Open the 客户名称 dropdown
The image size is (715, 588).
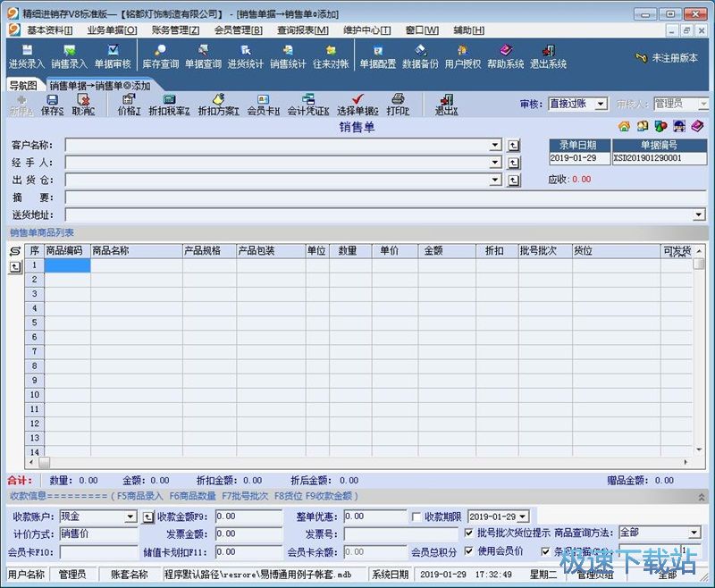click(496, 145)
